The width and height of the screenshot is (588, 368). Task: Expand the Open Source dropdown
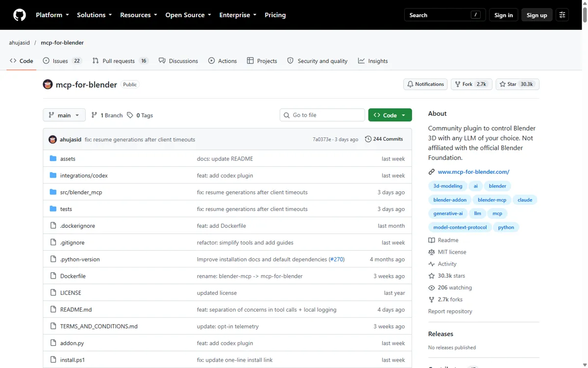(188, 15)
